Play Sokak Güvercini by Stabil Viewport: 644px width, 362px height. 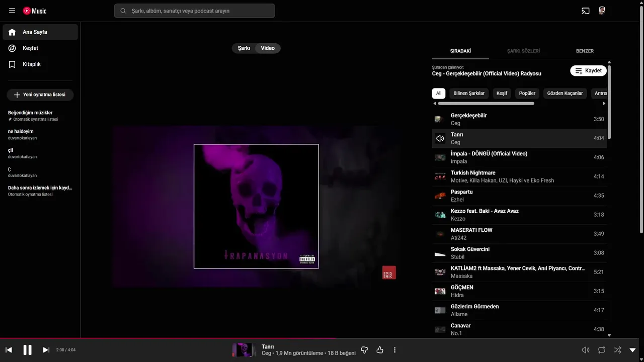pos(519,253)
